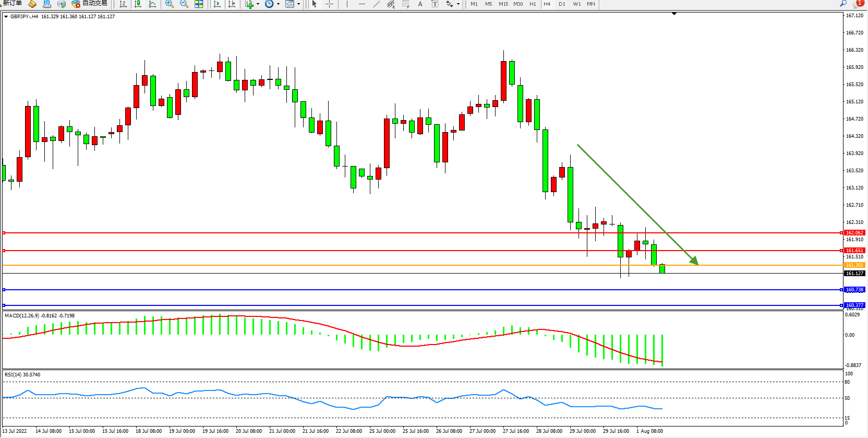
Task: Toggle candlestick chart display mode
Action: 138,4
